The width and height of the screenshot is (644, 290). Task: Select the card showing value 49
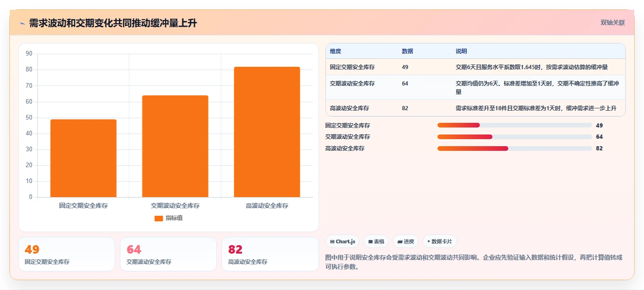coord(67,254)
